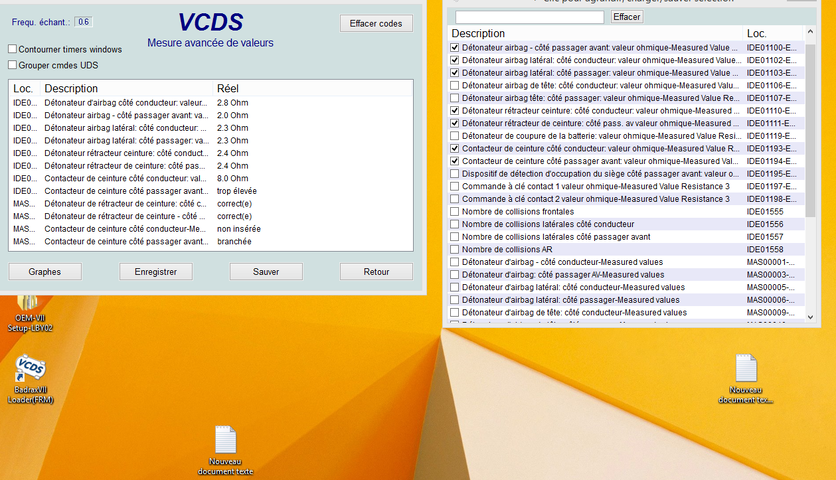836x480 pixels.
Task: Check Détonateur airbag de tête côté conducteur IDE01106
Action: [x=455, y=85]
